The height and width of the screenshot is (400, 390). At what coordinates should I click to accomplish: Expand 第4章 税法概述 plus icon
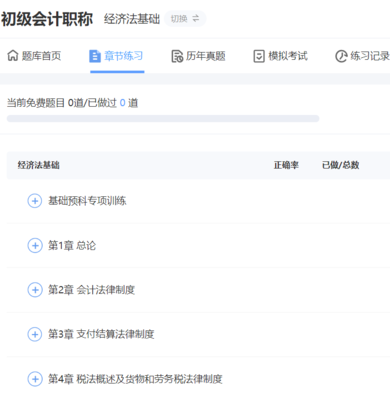point(35,379)
